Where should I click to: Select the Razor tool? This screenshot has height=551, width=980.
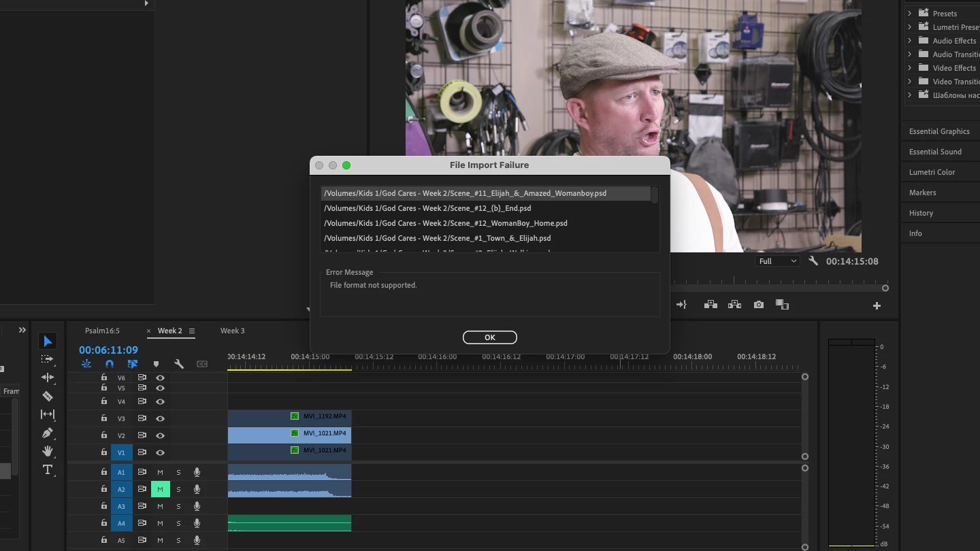[48, 396]
